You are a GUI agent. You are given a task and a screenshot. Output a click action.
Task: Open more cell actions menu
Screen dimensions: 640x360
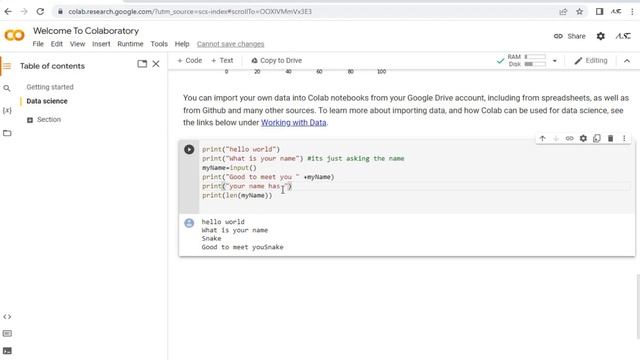624,138
